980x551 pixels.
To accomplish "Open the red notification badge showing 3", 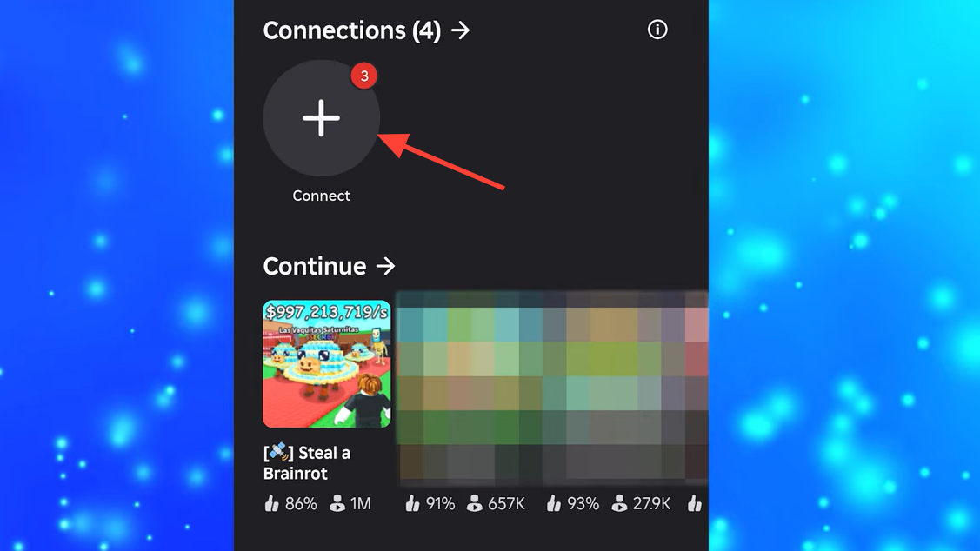I will tap(363, 76).
